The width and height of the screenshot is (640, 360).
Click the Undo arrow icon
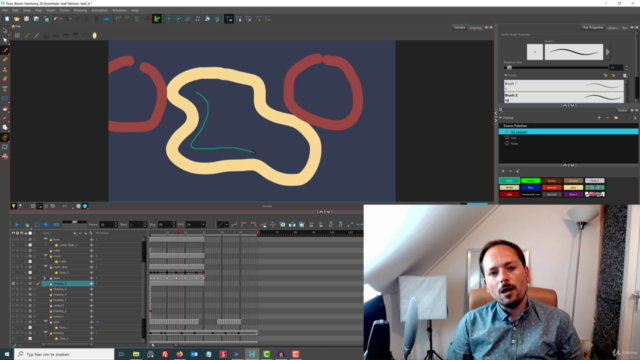tap(56, 19)
